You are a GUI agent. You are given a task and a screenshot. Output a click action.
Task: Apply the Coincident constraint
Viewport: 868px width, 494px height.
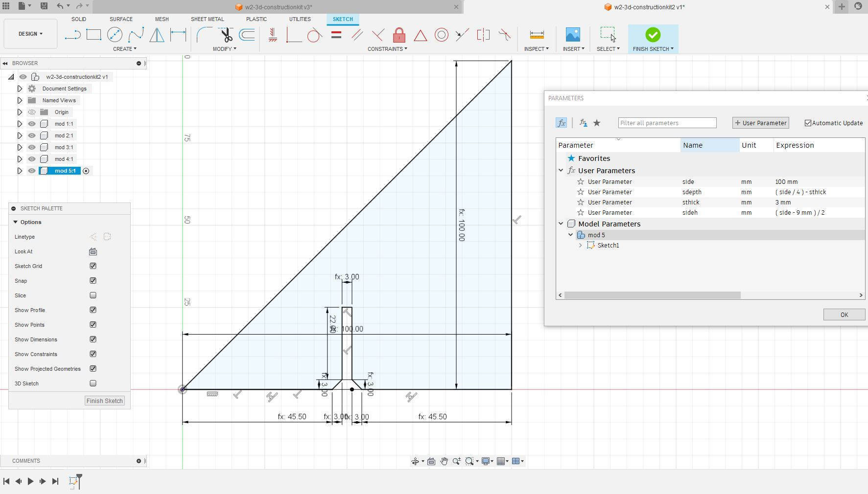click(294, 35)
